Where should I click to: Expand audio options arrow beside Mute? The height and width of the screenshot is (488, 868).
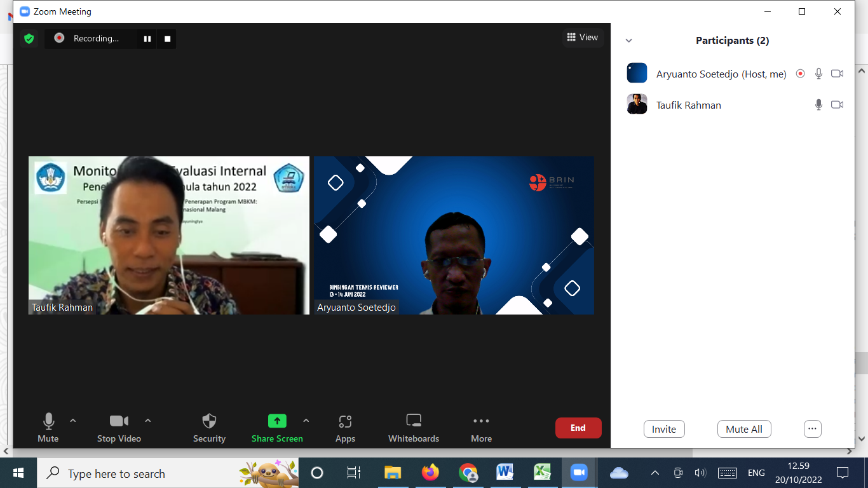click(73, 421)
